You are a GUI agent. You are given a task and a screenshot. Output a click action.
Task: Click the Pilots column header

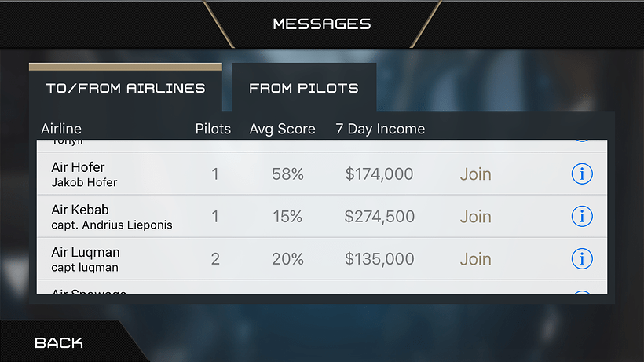[x=213, y=129]
